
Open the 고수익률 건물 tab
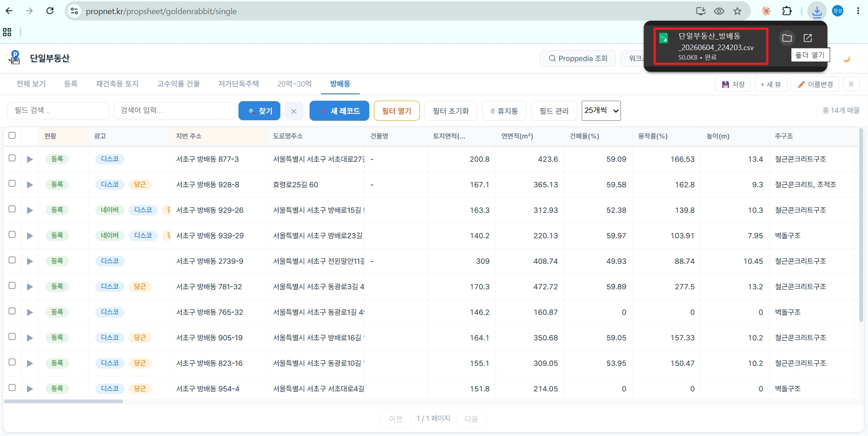[178, 84]
